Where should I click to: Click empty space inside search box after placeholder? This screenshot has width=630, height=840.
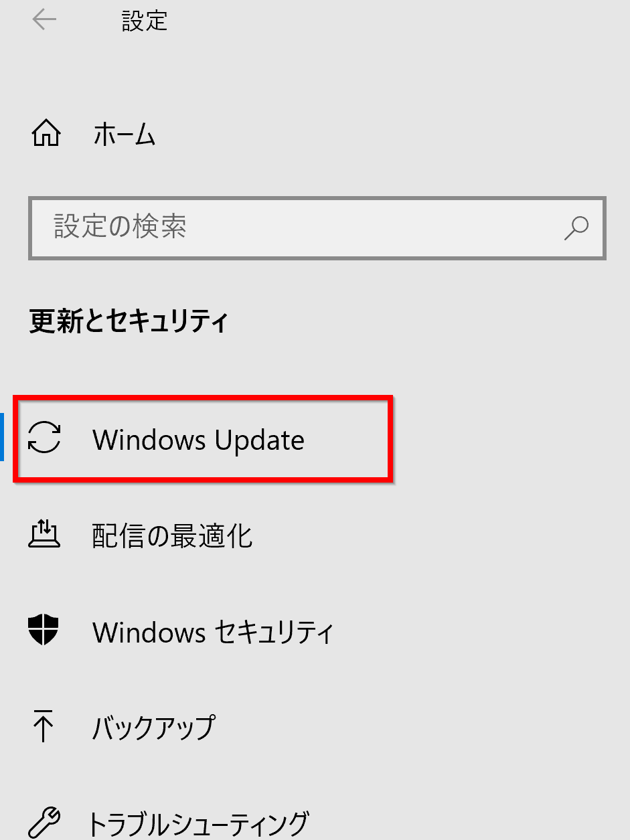[375, 228]
